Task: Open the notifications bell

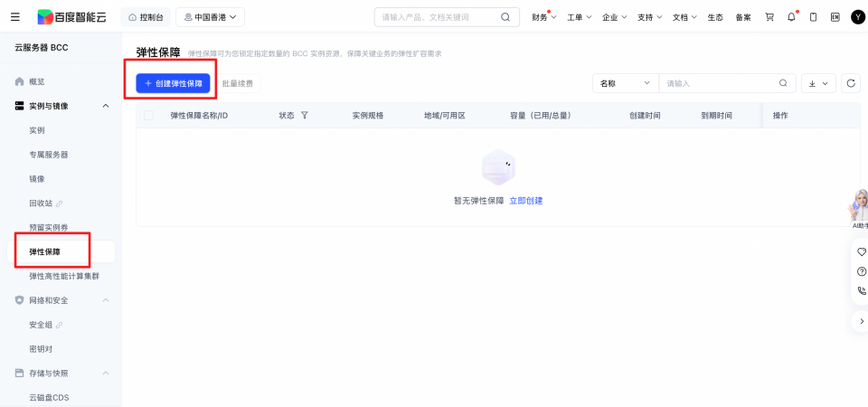Action: 792,17
